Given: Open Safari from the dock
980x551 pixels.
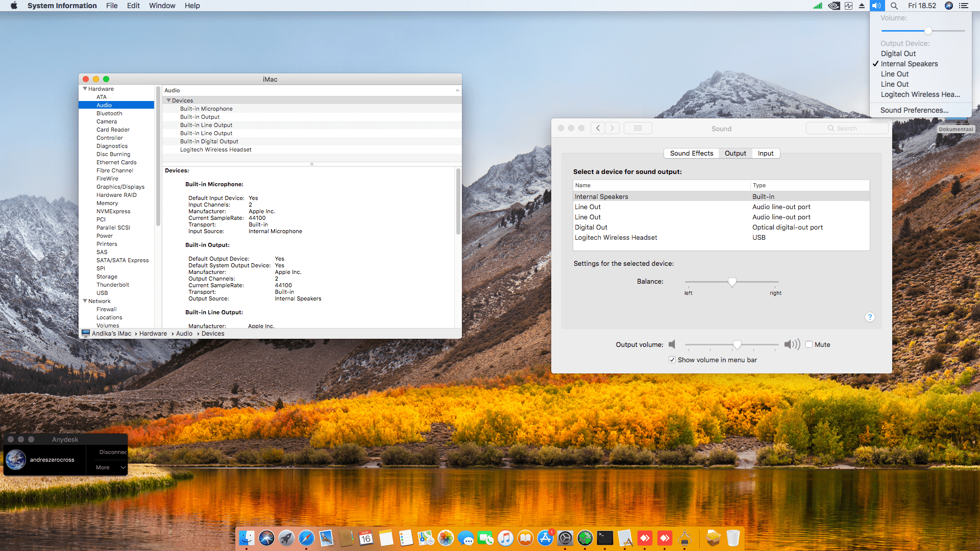Looking at the screenshot, I should click(306, 538).
